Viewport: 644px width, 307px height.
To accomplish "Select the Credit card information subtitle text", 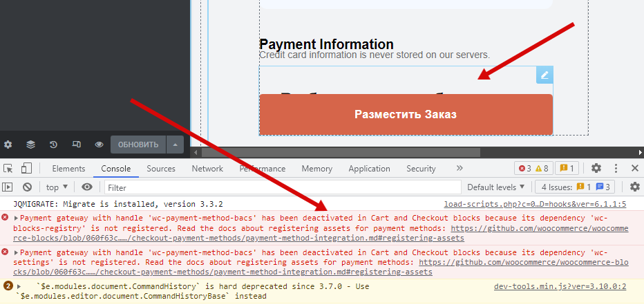I will 375,55.
